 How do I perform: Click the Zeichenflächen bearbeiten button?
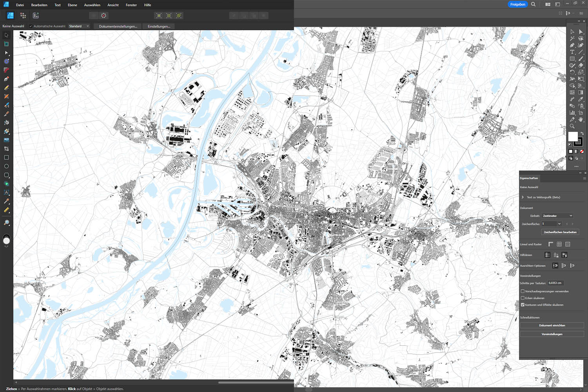click(560, 232)
